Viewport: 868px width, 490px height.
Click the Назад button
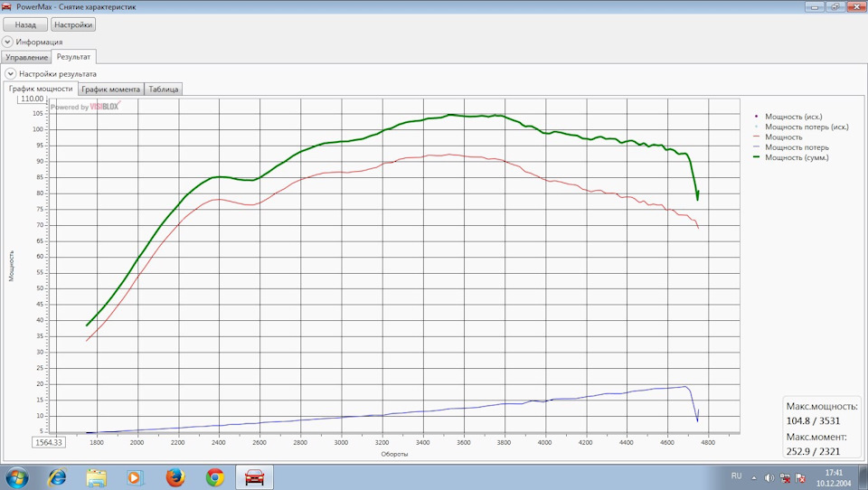(x=25, y=24)
